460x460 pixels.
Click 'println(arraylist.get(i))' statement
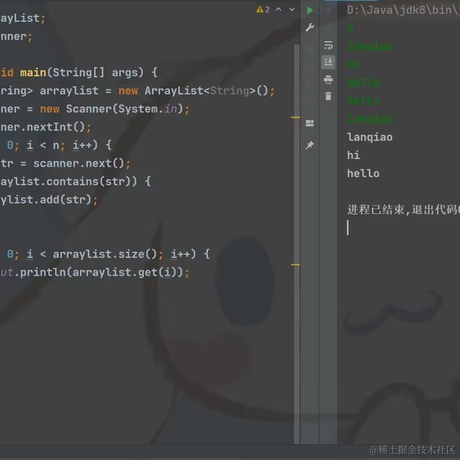click(x=101, y=272)
